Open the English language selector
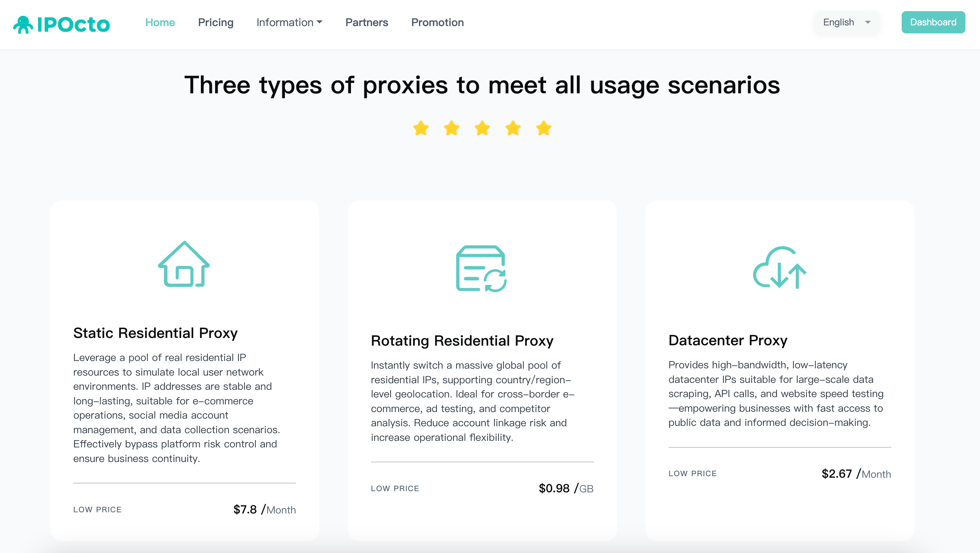 (839, 22)
